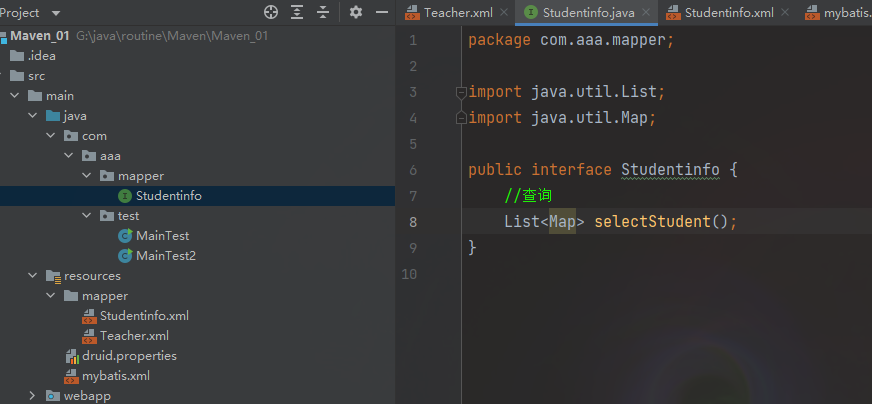Click the Studentinfo interface name in code
This screenshot has height=404, width=872.
coord(670,170)
